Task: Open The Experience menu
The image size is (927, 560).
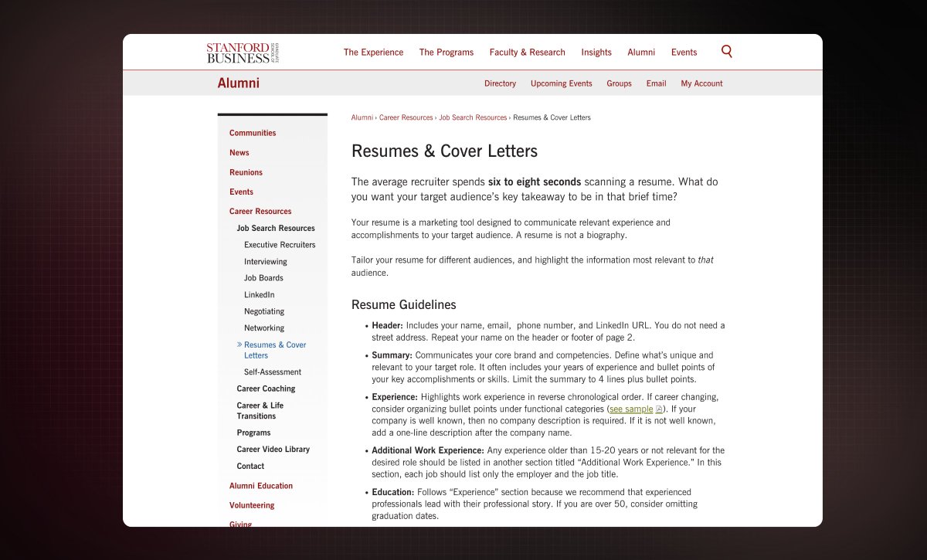Action: [x=373, y=53]
